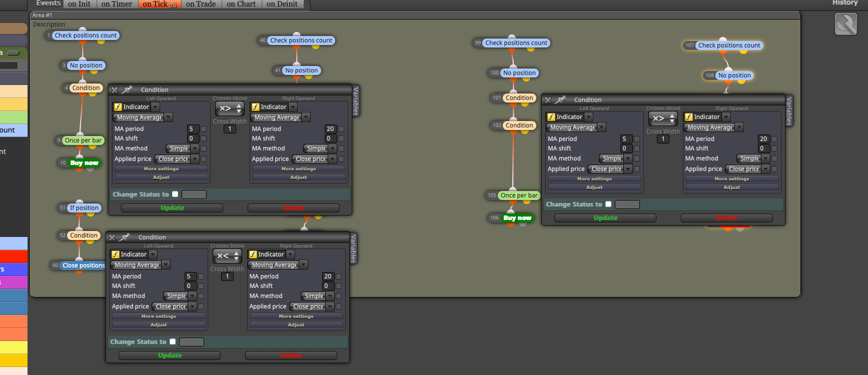This screenshot has height=375, width=868.
Task: Toggle Change Status checkbox, dialog by block 102
Action: pyautogui.click(x=608, y=204)
